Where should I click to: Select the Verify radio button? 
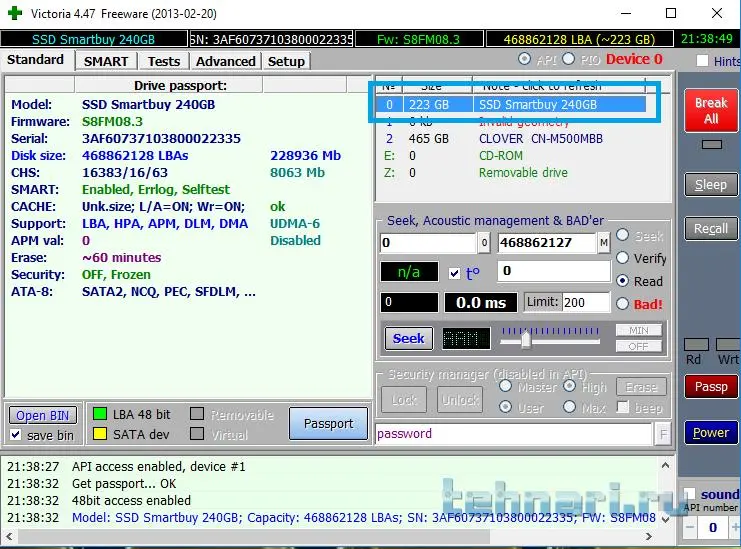(623, 259)
